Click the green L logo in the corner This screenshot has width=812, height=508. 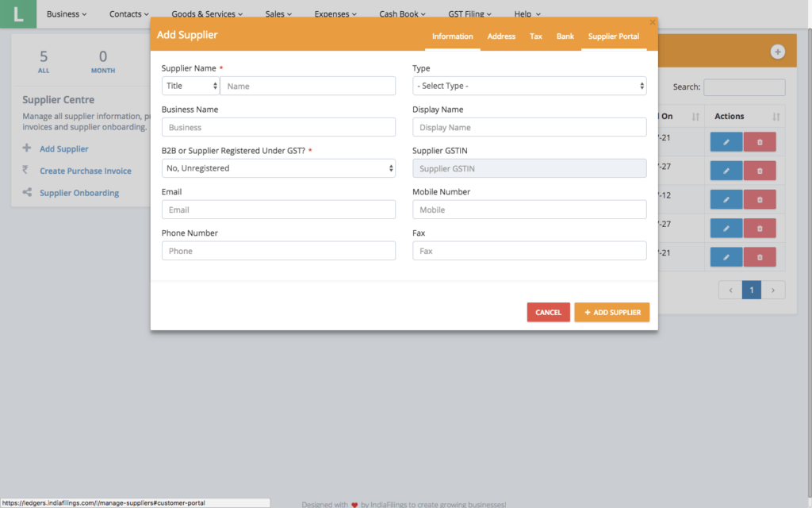point(17,14)
